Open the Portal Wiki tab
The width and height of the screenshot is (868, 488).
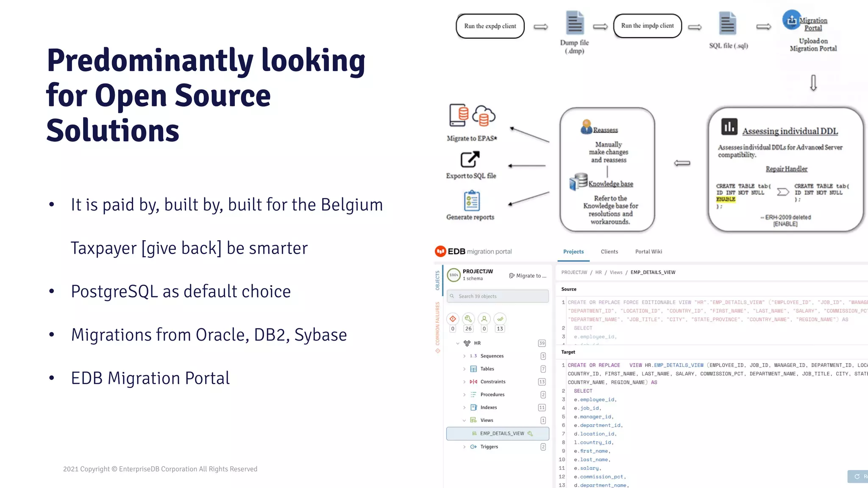click(648, 252)
